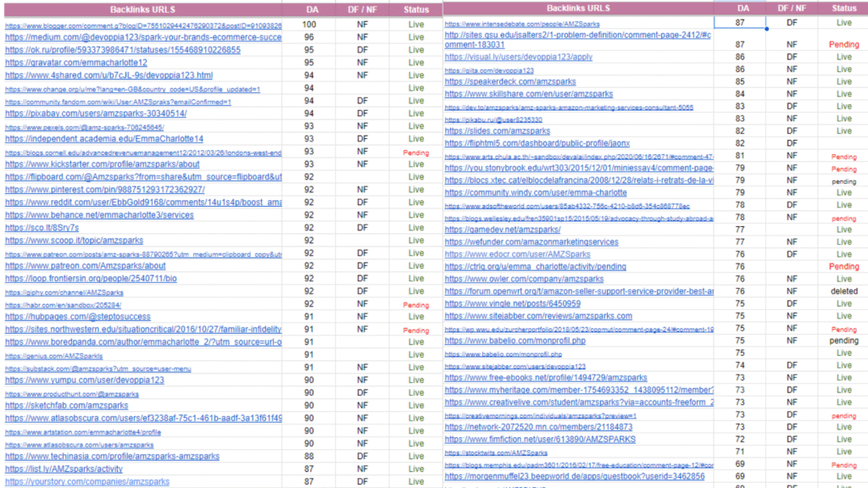The height and width of the screenshot is (488, 868).
Task: Open the pixabay.com amzsparks user link
Action: [x=96, y=114]
